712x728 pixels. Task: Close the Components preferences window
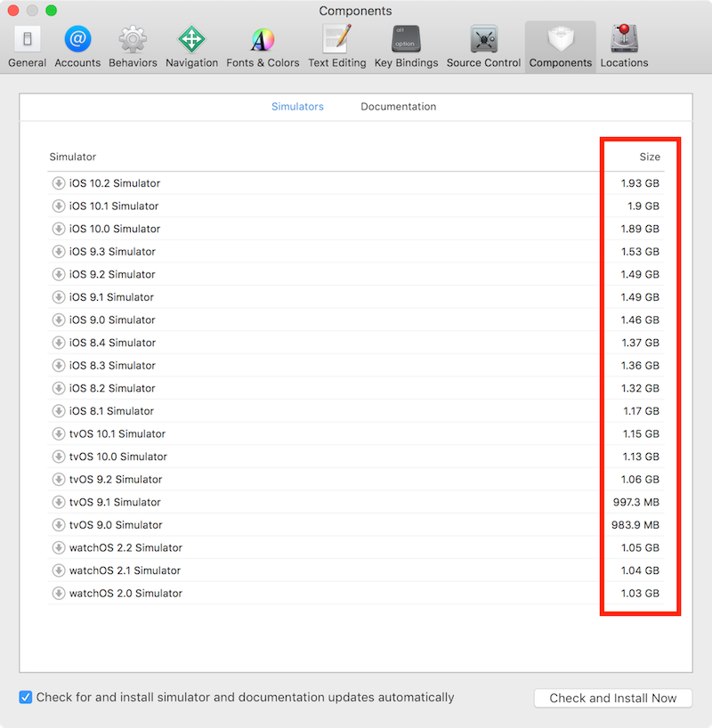pos(13,10)
